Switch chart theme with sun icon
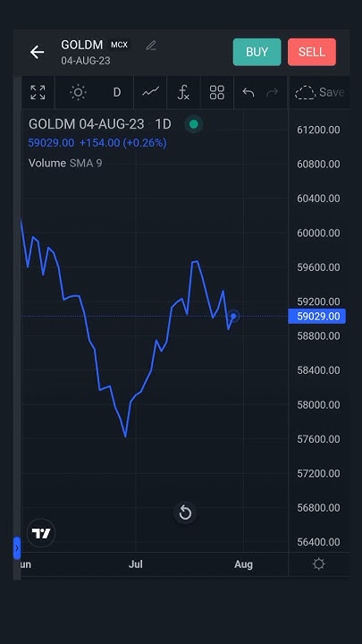 tap(78, 92)
